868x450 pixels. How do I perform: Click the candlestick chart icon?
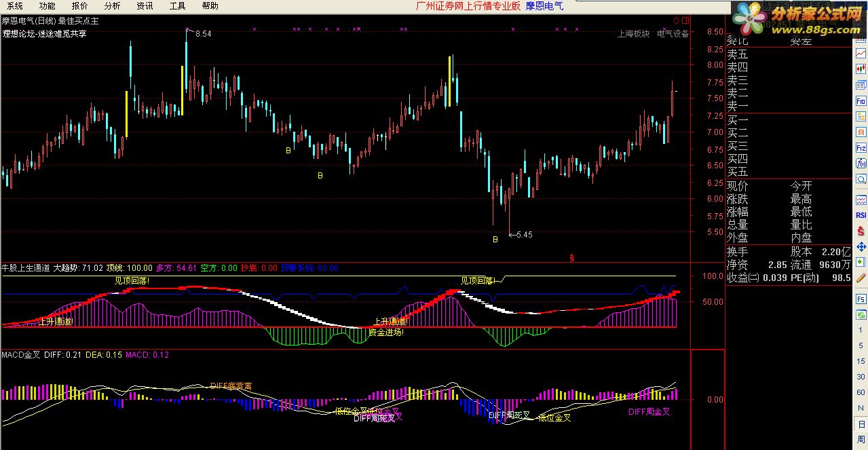861,69
